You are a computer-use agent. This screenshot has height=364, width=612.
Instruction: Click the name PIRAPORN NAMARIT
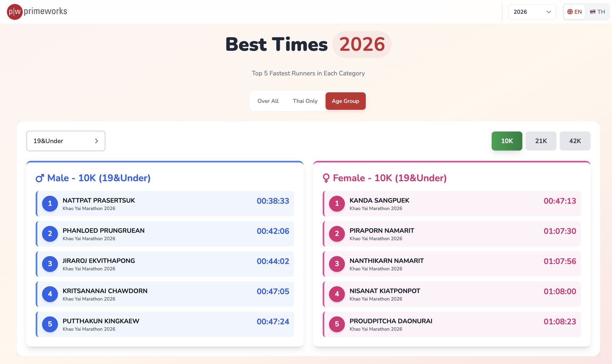[382, 231]
